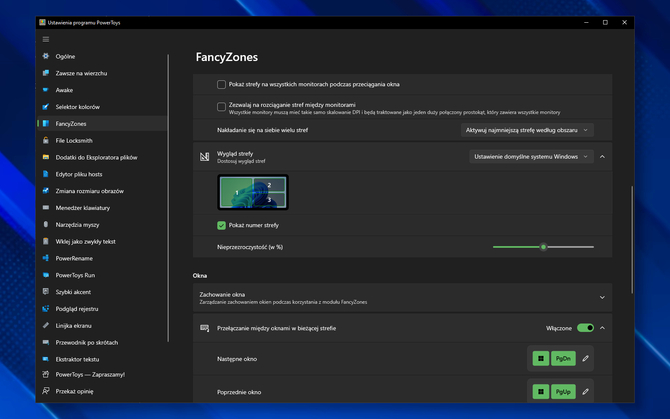Edit the Następne okno shortcut with pencil
Image resolution: width=670 pixels, height=419 pixels.
pyautogui.click(x=585, y=359)
